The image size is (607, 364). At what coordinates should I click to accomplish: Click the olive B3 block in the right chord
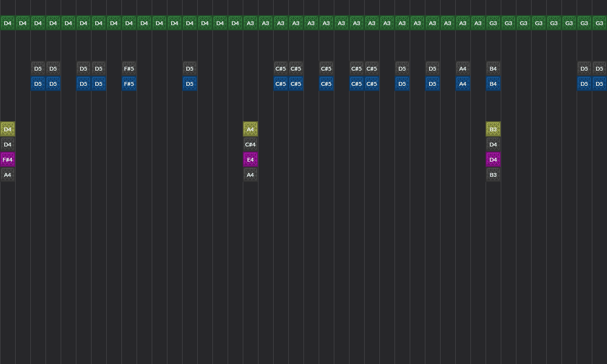493,129
